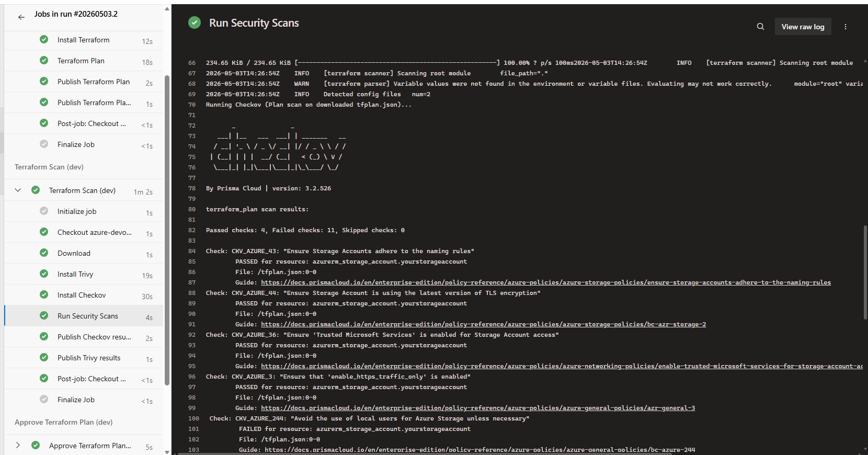Open the bc-azr-storage-2 guide link
The width and height of the screenshot is (868, 455).
(484, 324)
